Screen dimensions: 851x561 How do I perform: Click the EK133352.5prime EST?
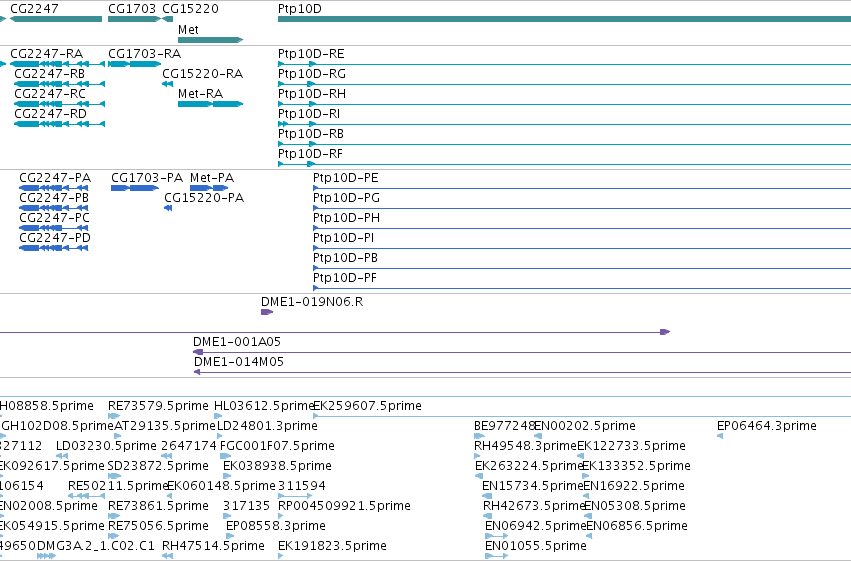pos(586,476)
